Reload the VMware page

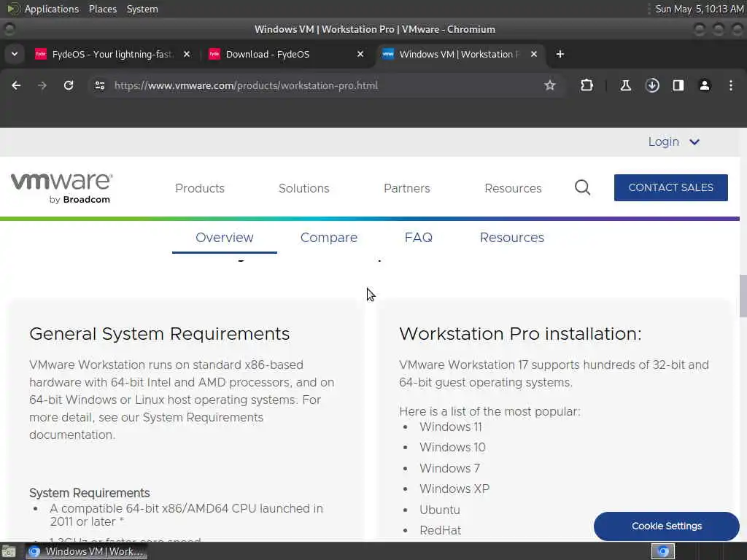[x=69, y=85]
